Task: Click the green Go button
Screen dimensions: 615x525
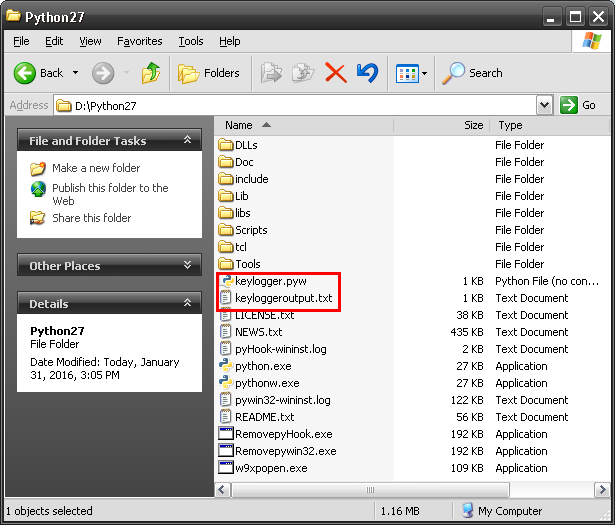Action: point(578,105)
